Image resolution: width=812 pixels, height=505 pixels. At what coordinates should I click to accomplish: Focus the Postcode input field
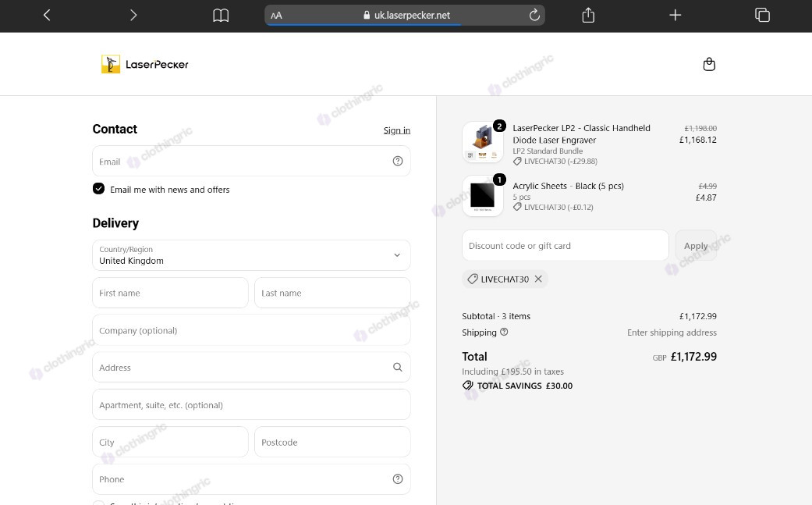[332, 442]
